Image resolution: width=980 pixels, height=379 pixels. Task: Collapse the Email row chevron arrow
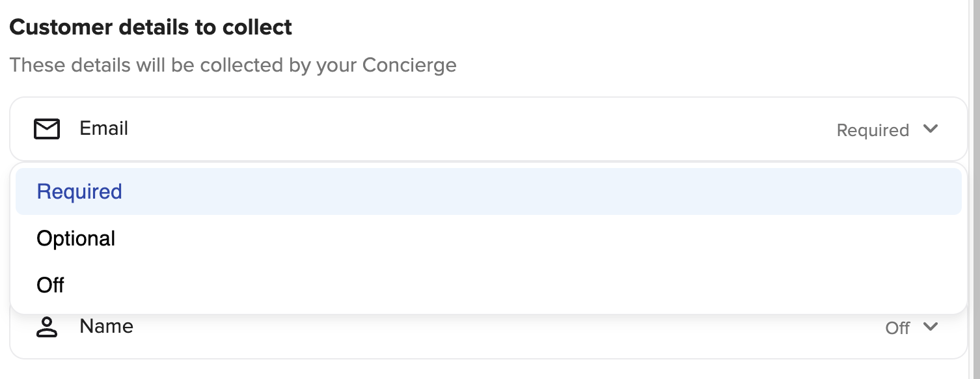(931, 129)
